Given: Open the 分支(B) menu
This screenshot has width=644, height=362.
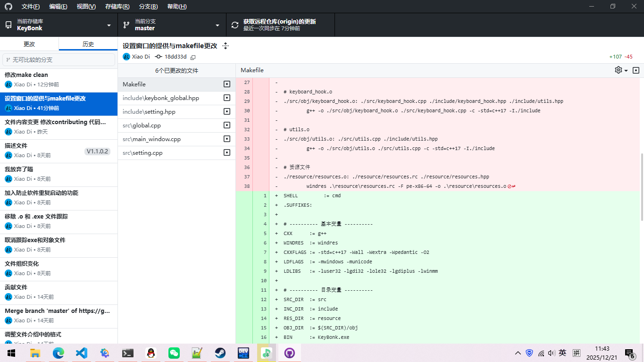Looking at the screenshot, I should coord(149,6).
